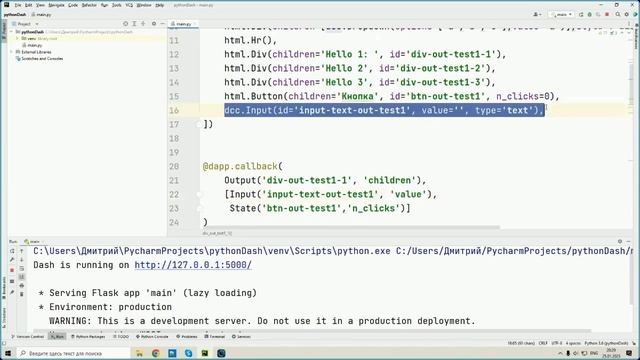The image size is (640, 360).
Task: Open the Python Console tool window
Action: [x=152, y=337]
